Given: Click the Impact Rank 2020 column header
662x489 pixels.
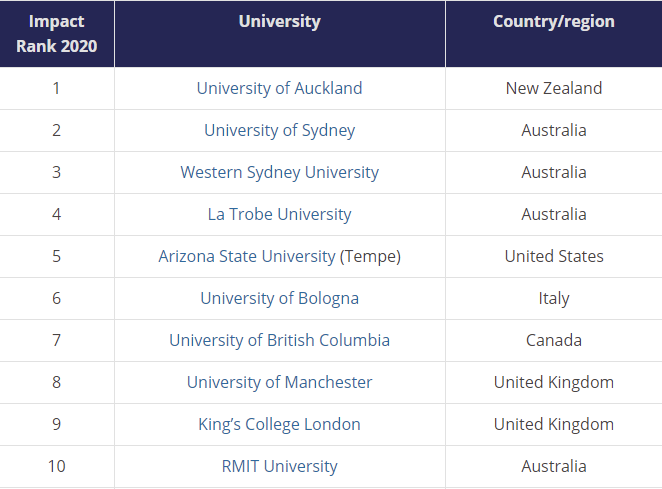Looking at the screenshot, I should (x=57, y=33).
